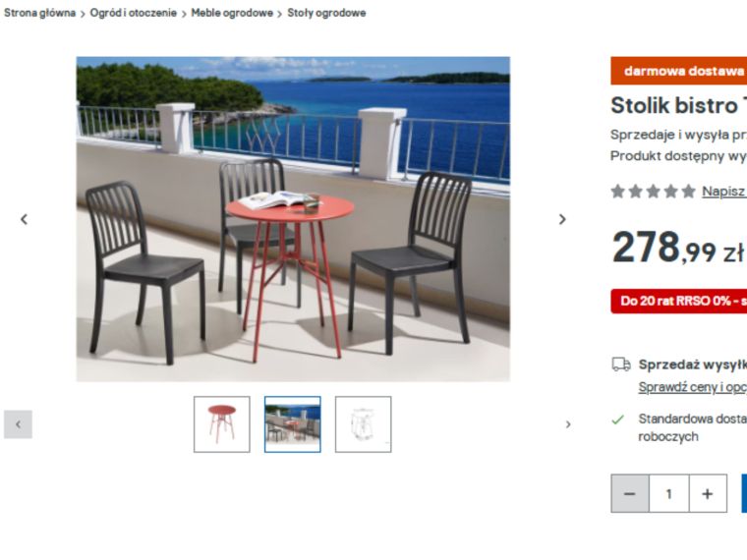Open Sprawdź ceny i opcje link
The width and height of the screenshot is (747, 560).
693,387
